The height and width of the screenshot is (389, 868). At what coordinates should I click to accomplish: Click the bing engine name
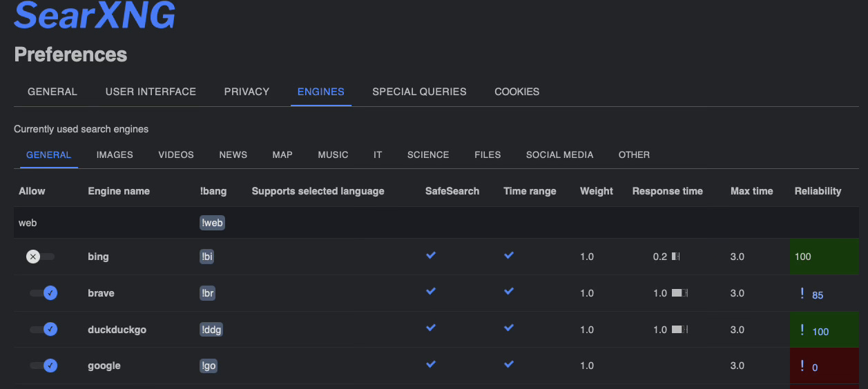click(x=99, y=257)
